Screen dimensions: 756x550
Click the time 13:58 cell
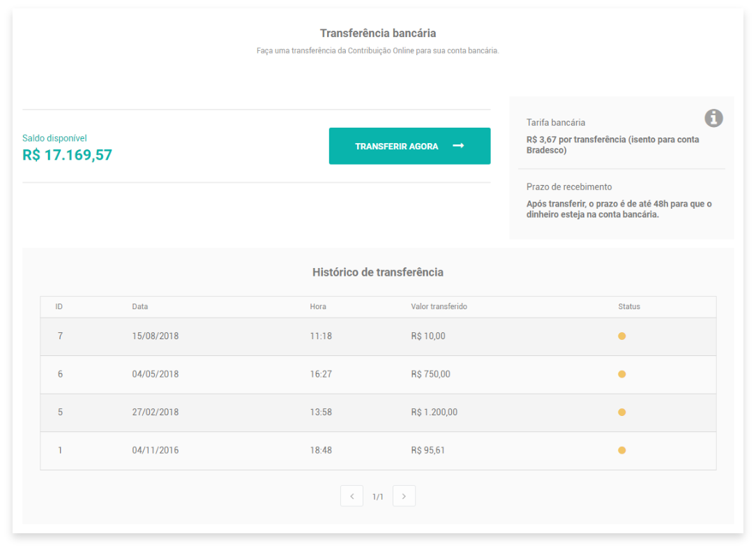(x=321, y=412)
